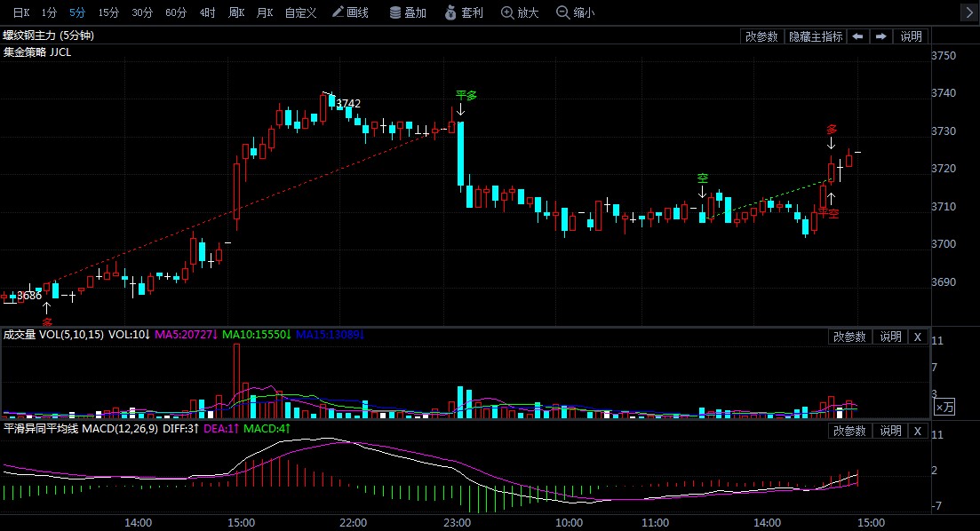The image size is (980, 531).
Task: Expand the toolbar with the right chevron
Action: coord(968,12)
